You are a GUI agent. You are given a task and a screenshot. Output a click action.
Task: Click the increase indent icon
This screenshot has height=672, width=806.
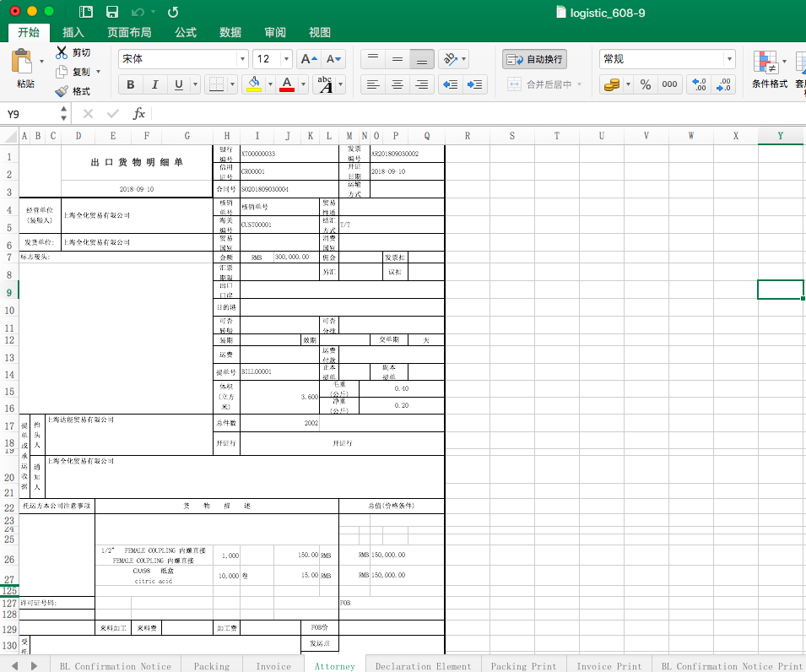point(475,84)
